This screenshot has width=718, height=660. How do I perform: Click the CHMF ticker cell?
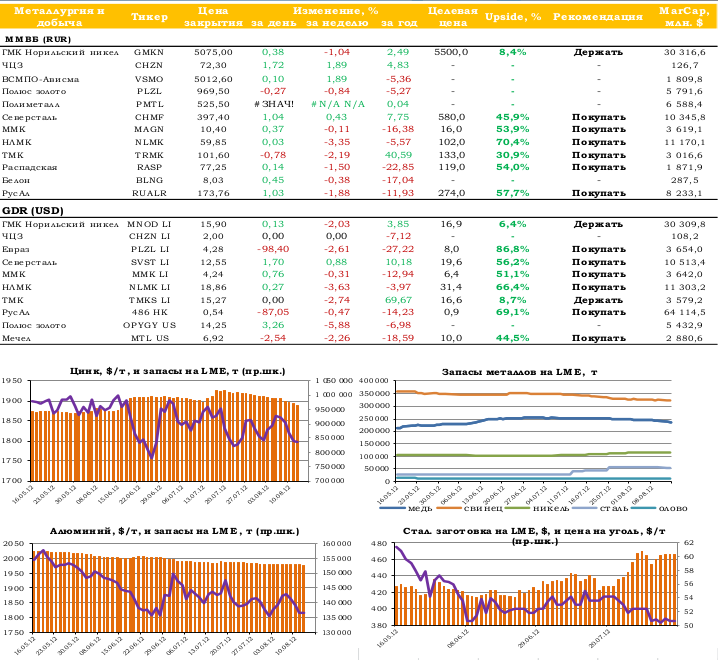(149, 117)
